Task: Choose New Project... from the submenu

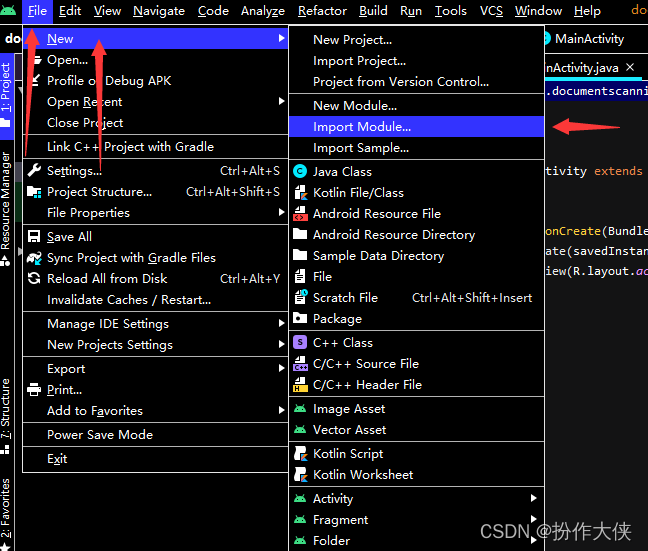Action: 416,40
